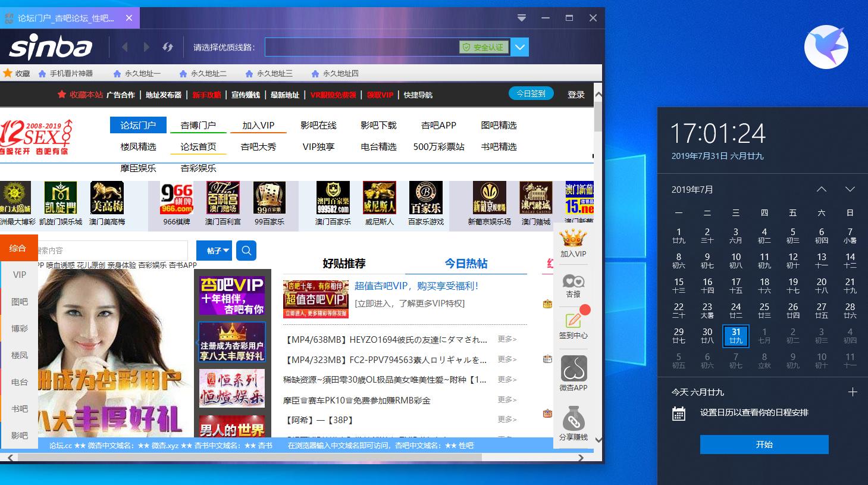Click the page's scroll-up arrow
868x485 pixels.
click(598, 95)
